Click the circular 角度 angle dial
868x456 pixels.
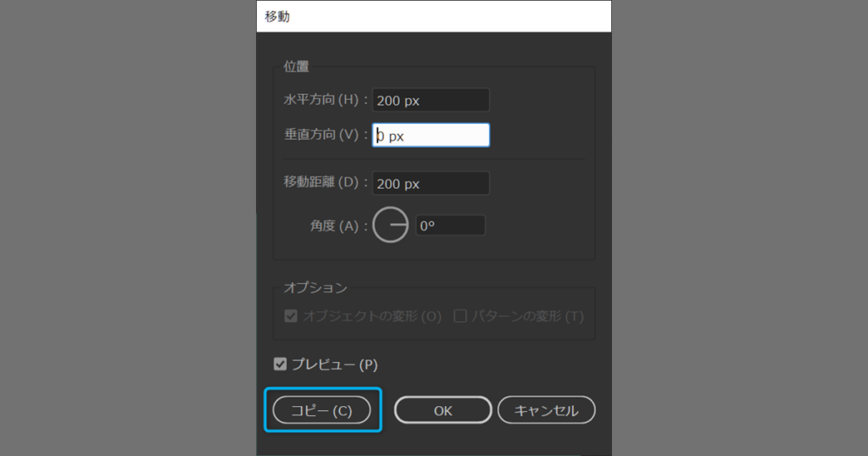pyautogui.click(x=391, y=225)
